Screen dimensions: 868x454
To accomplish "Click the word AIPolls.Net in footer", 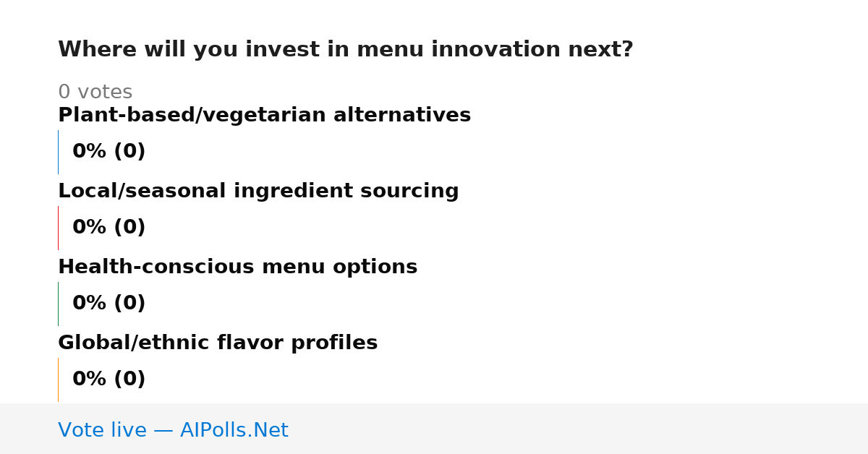I will 234,430.
